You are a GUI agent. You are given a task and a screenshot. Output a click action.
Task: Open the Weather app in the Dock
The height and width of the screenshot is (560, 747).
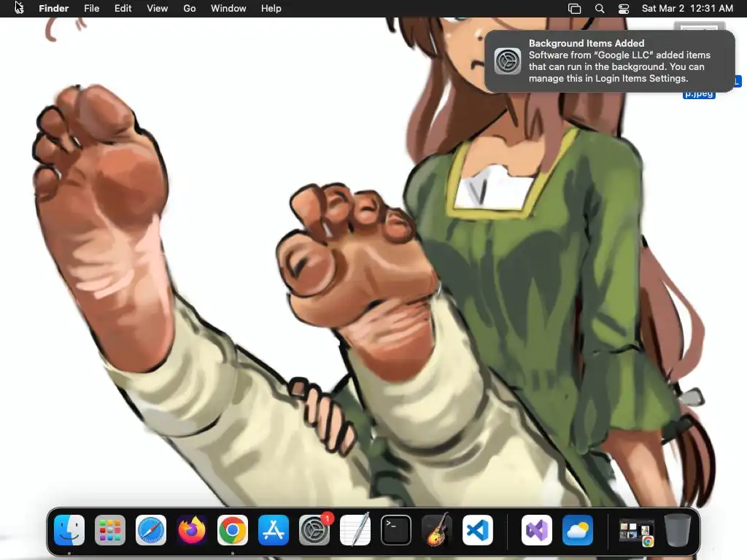(x=578, y=530)
